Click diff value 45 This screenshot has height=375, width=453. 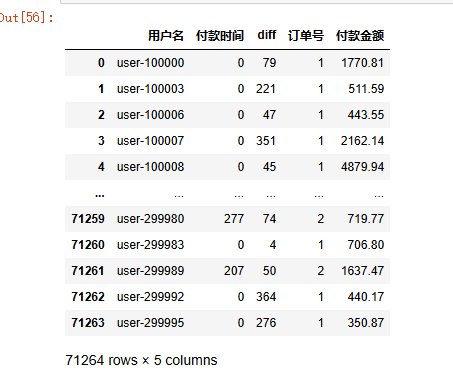tap(269, 167)
